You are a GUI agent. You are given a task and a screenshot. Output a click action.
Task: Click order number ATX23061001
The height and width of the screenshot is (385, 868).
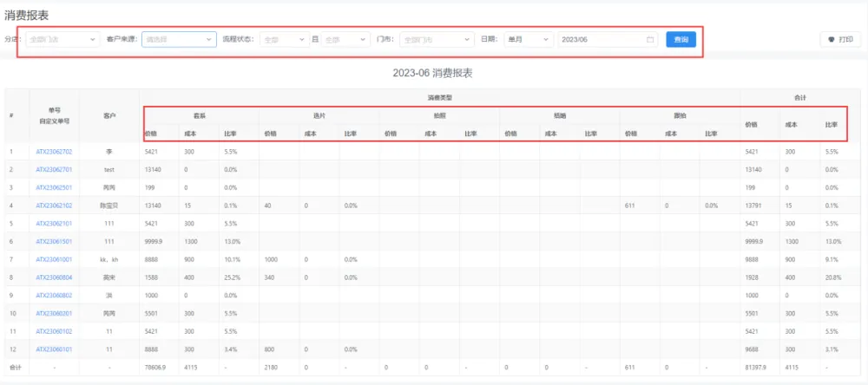[54, 259]
